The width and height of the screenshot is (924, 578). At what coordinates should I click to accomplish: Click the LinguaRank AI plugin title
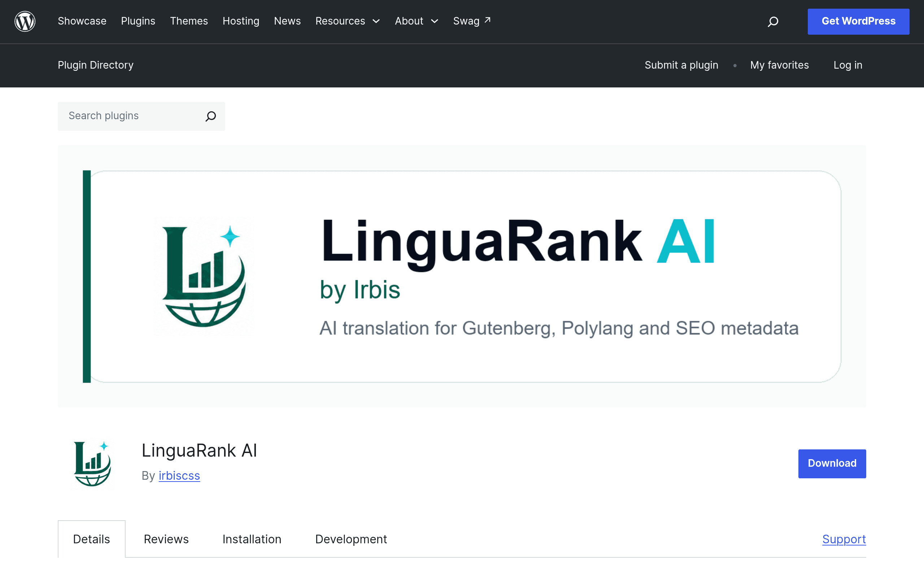pyautogui.click(x=199, y=450)
